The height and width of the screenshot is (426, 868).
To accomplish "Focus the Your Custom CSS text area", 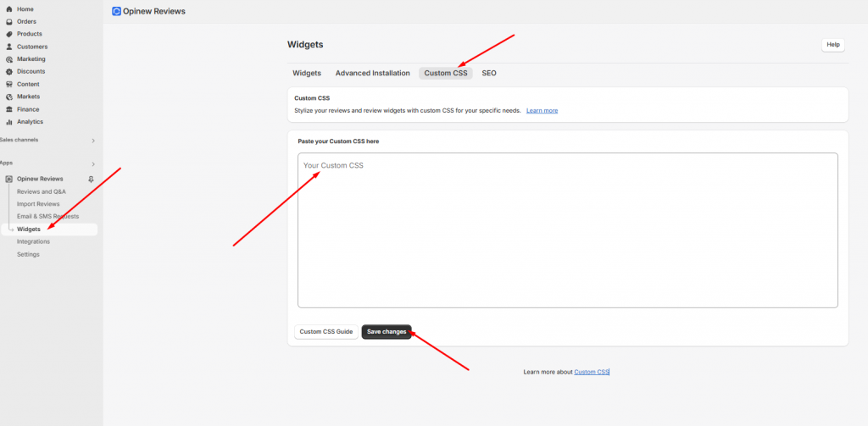I will tap(567, 230).
